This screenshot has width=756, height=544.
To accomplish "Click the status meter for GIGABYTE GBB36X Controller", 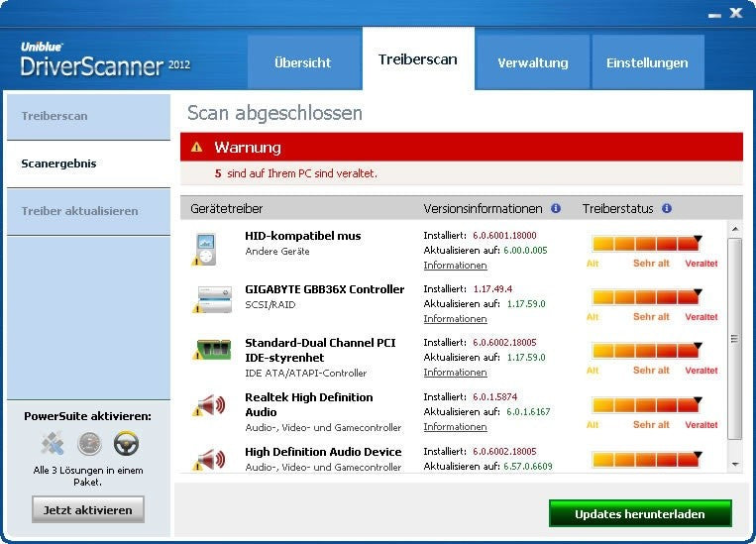I will tap(647, 296).
